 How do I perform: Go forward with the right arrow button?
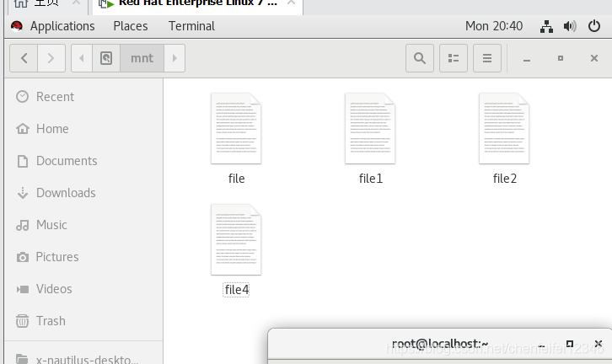pos(51,58)
